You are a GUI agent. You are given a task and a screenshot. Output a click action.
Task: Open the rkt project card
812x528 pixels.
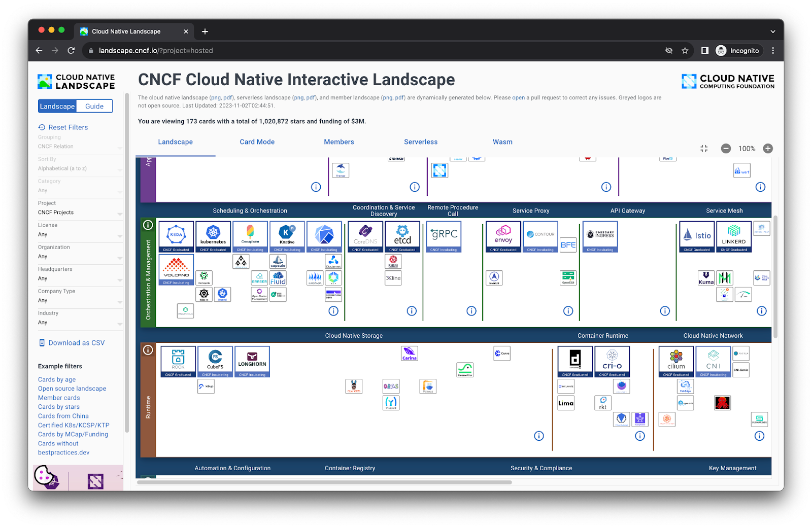(603, 403)
